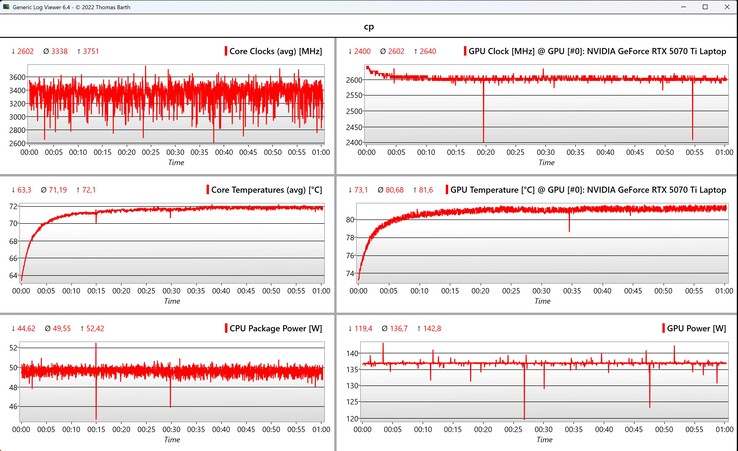Screen dimensions: 738x451
Task: Click the 'cp' header title
Action: pyautogui.click(x=369, y=29)
